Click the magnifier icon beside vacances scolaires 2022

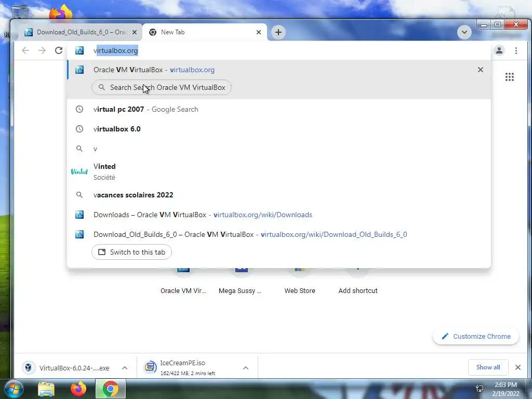coord(79,195)
